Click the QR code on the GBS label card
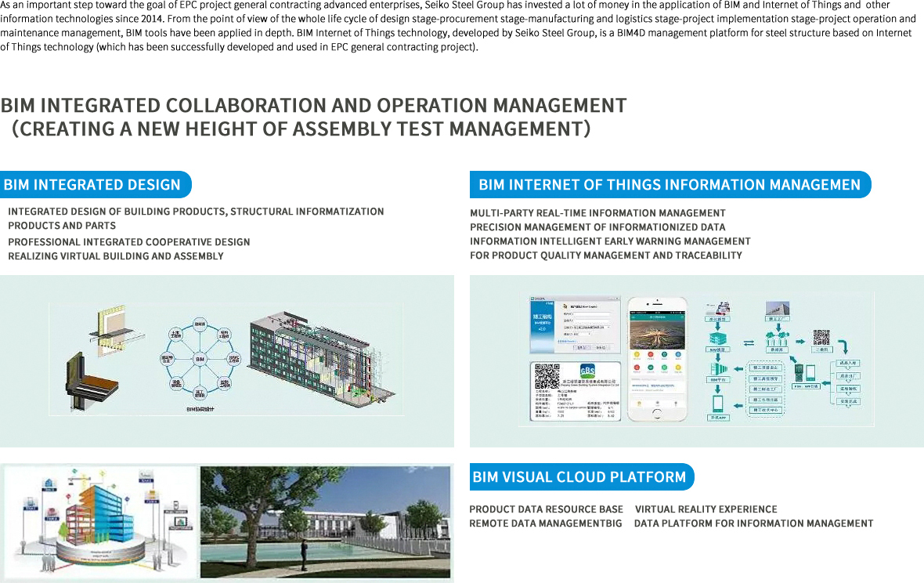The image size is (924, 583). pos(547,377)
